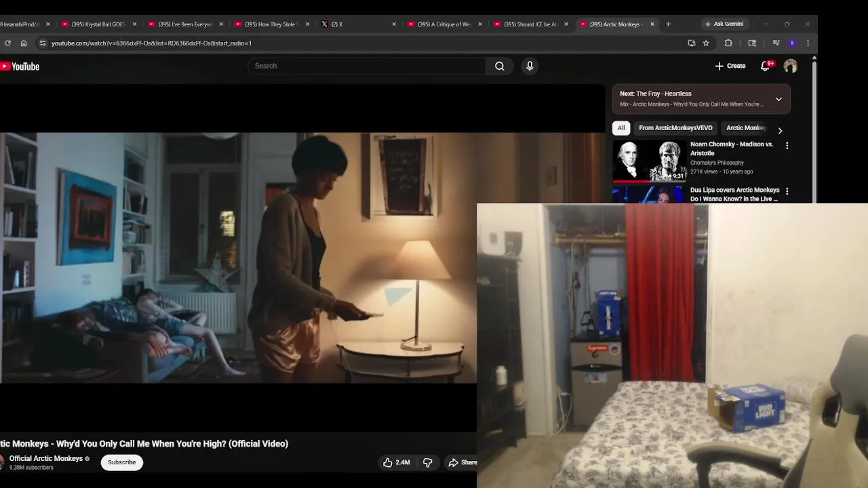View site information icon in address bar
Viewport: 868px width, 488px height.
[x=42, y=43]
